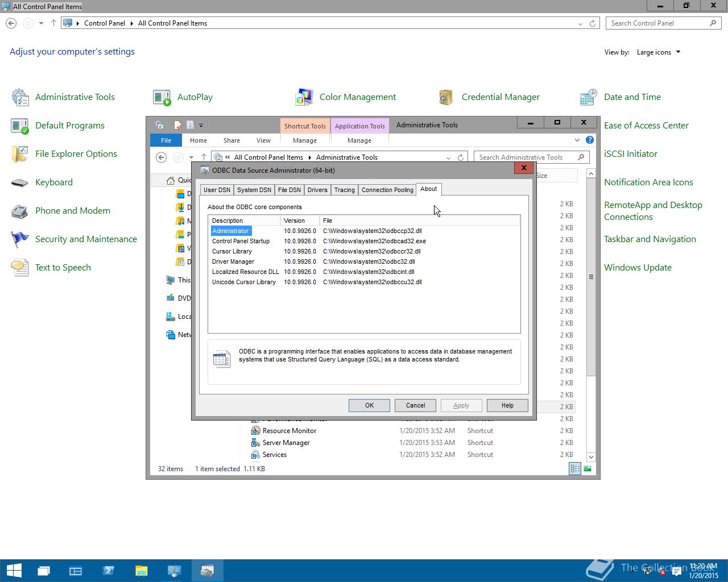Click the Description column header

tap(245, 221)
